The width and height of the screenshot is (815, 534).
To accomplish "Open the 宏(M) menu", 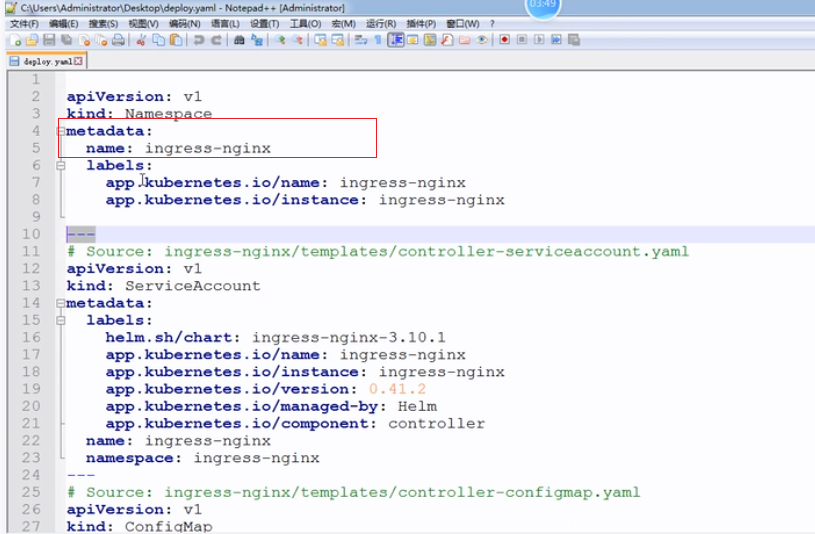I will click(x=344, y=24).
